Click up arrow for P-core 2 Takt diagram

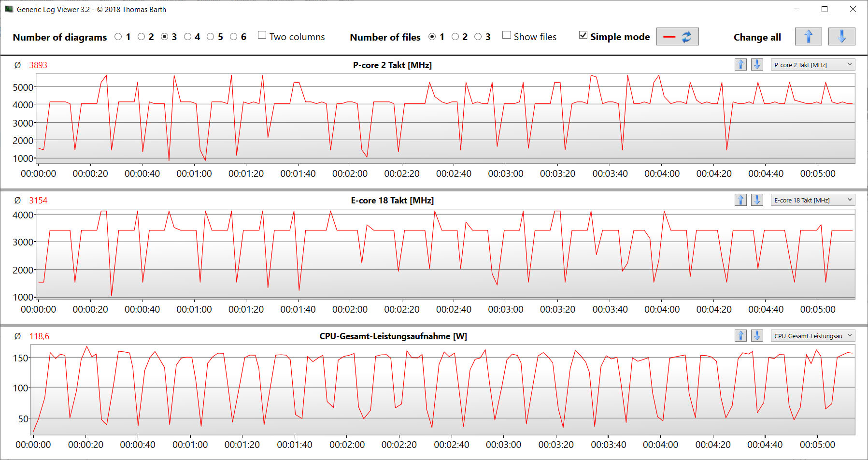coord(740,65)
